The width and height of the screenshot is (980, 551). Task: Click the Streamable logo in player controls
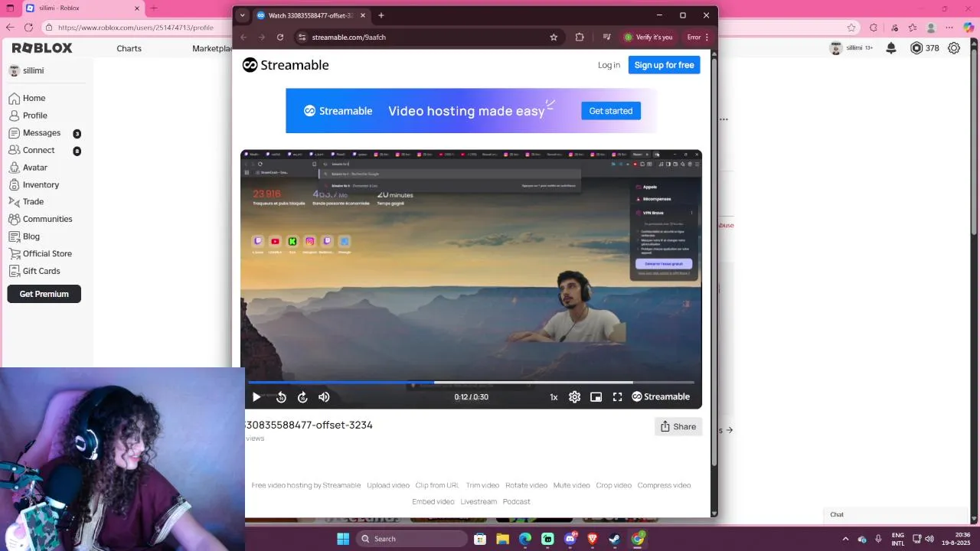(661, 397)
